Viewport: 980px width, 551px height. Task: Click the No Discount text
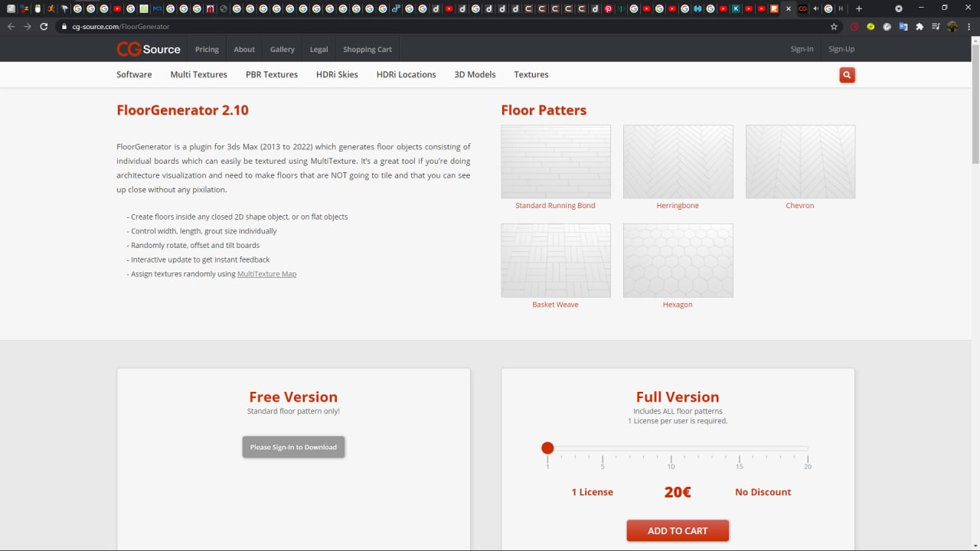point(763,492)
